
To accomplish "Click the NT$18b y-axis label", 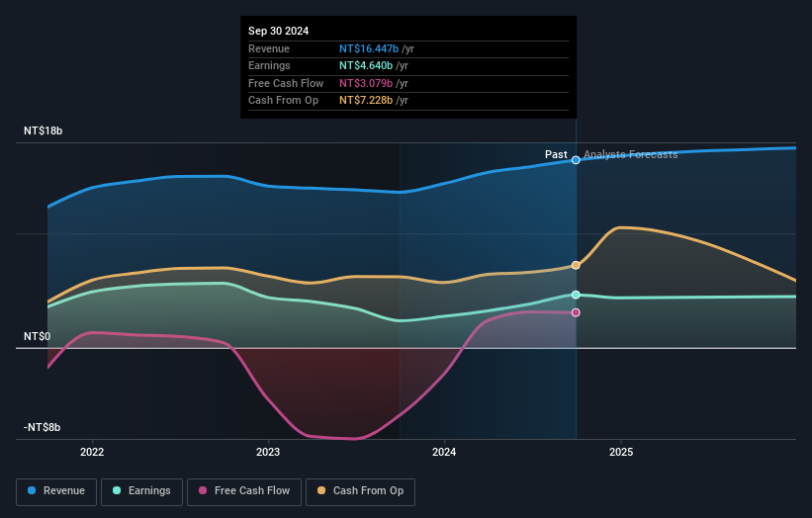I will click(43, 130).
